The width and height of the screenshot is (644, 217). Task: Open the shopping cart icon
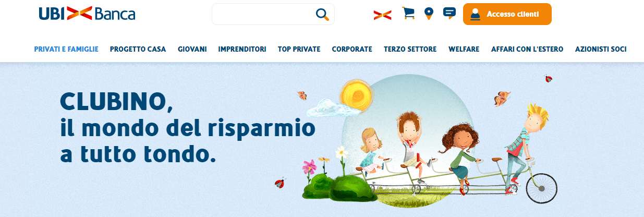(x=408, y=13)
